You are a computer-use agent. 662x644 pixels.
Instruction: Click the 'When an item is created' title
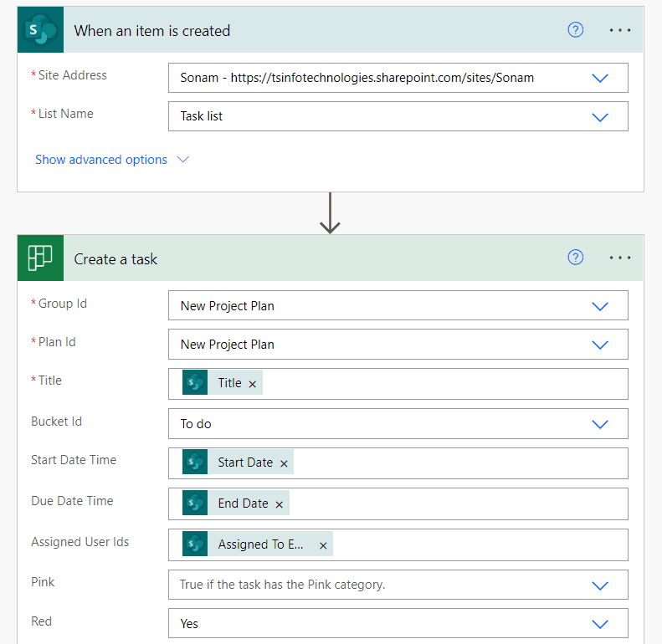click(152, 31)
